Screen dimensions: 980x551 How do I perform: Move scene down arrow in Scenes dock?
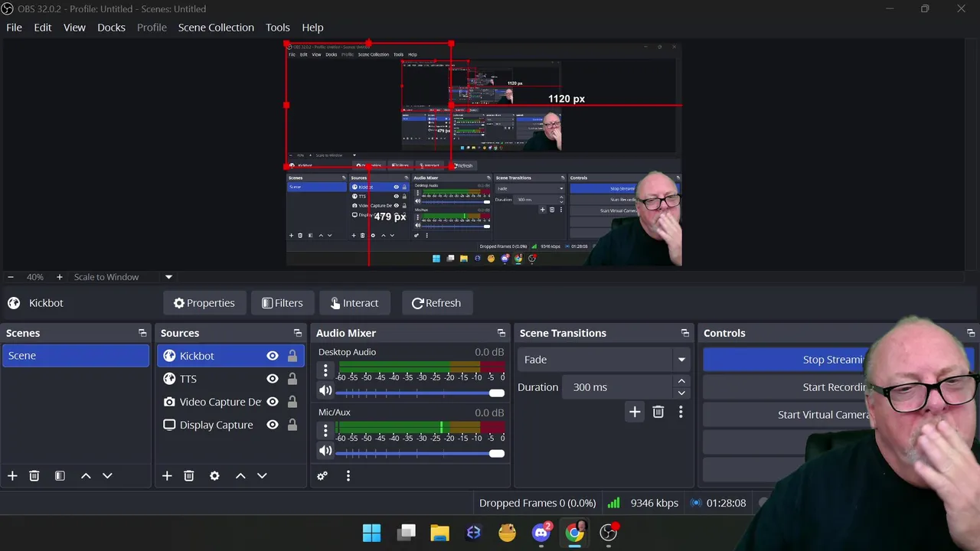pyautogui.click(x=107, y=476)
